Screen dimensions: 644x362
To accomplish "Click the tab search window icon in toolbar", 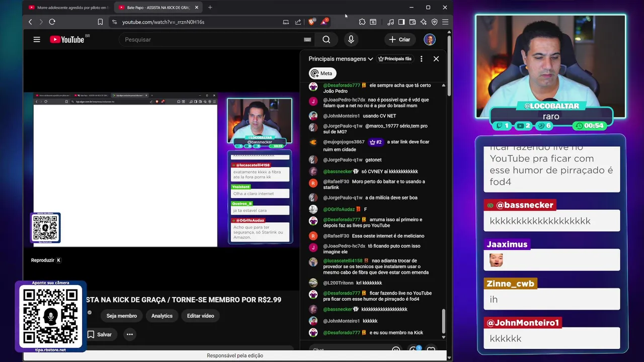I will coord(373,22).
